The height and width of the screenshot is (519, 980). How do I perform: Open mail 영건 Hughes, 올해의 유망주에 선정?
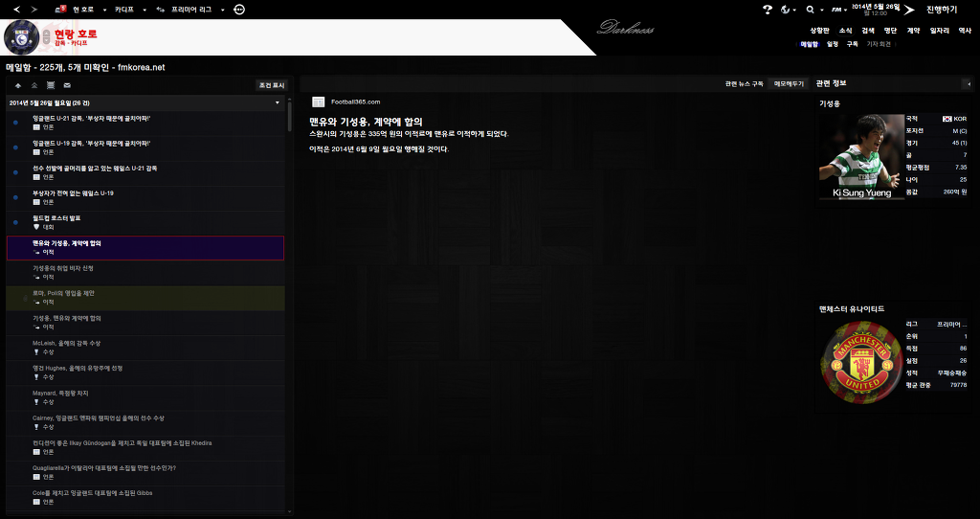145,372
